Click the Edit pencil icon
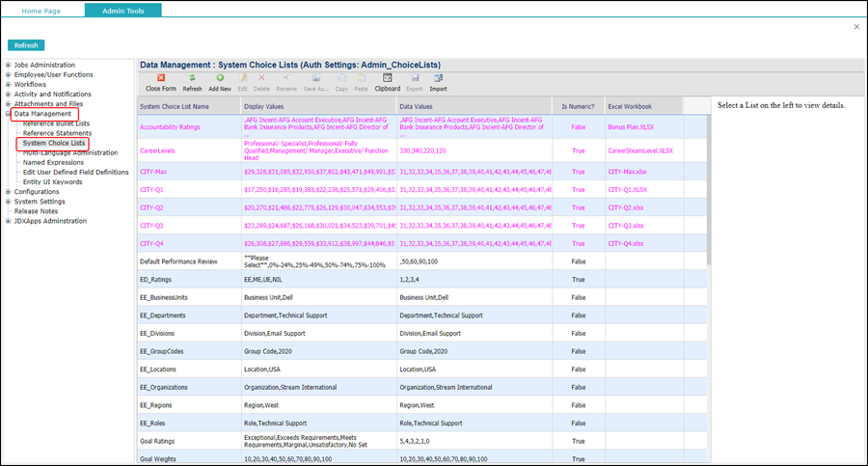The image size is (868, 466). coord(242,78)
